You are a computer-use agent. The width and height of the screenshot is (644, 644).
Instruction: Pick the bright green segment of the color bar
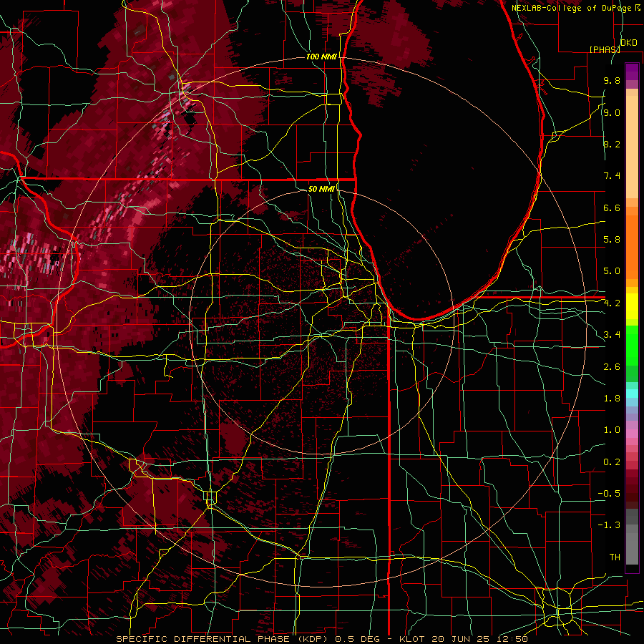point(632,345)
